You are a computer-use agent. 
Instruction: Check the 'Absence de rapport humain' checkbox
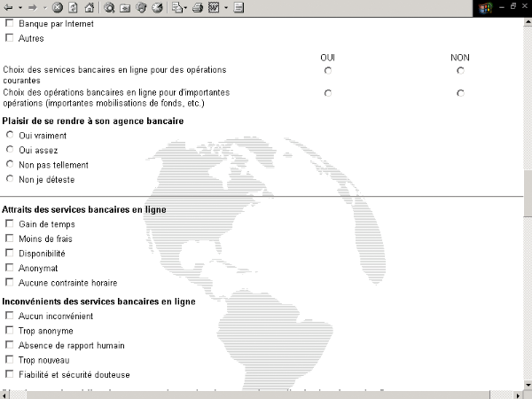(x=10, y=345)
